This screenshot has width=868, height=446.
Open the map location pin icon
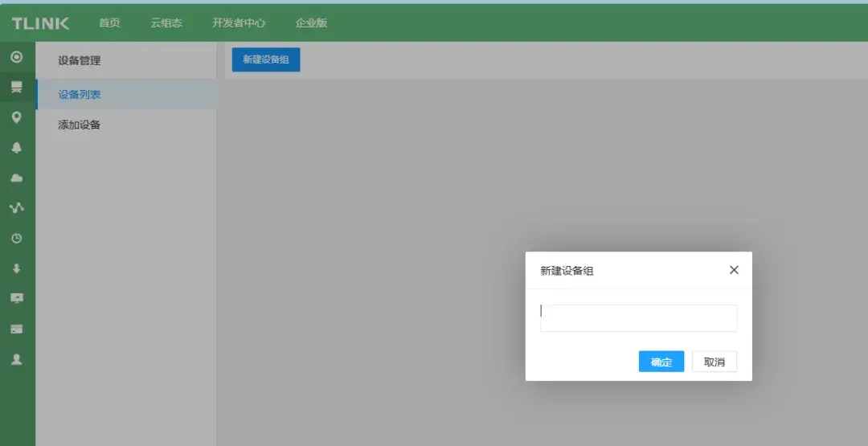click(x=17, y=117)
